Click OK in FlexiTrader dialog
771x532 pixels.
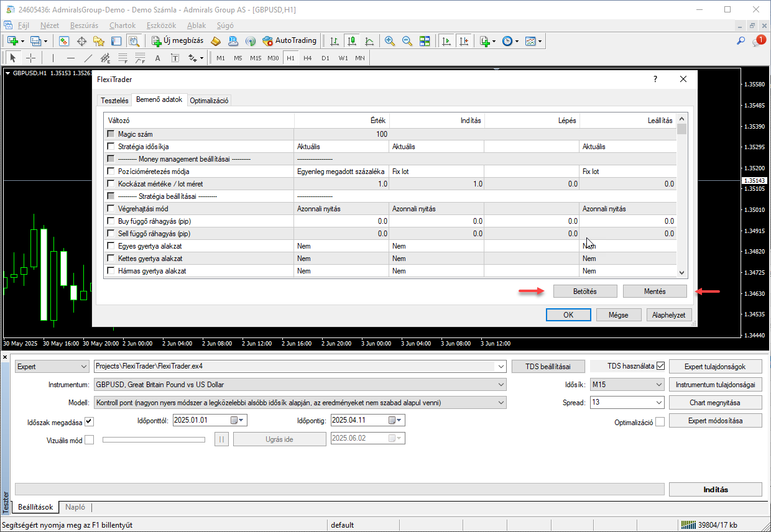568,314
